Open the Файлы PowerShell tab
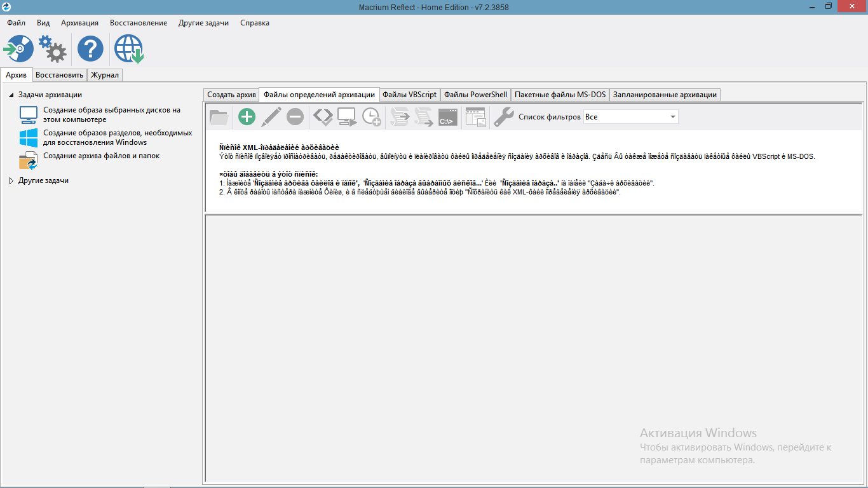Screen dimensions: 868x488 [x=475, y=95]
